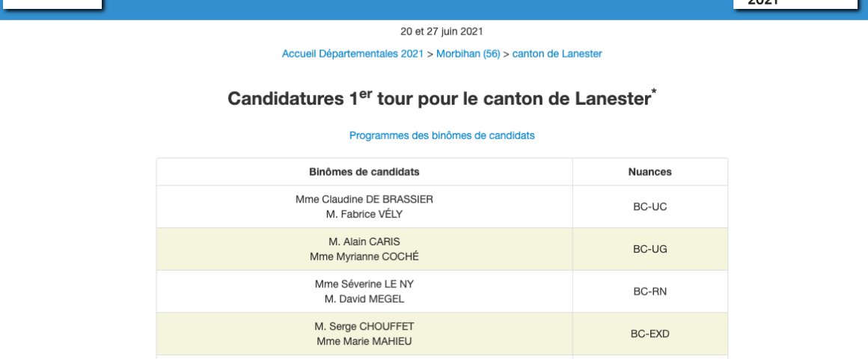Image resolution: width=868 pixels, height=359 pixels.
Task: Open the Accueil Départementales 2021 breadcrumb link
Action: (352, 53)
